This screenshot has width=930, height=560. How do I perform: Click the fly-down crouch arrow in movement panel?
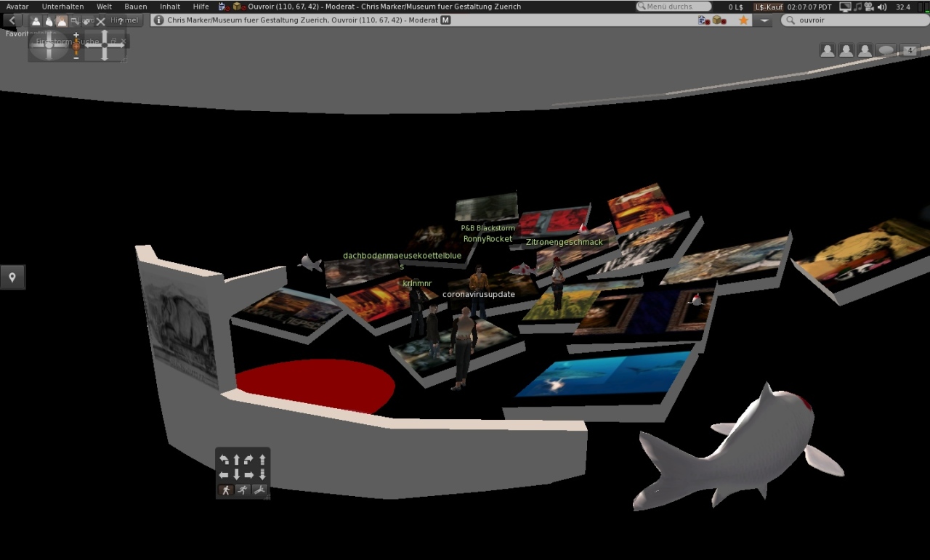coord(262,475)
